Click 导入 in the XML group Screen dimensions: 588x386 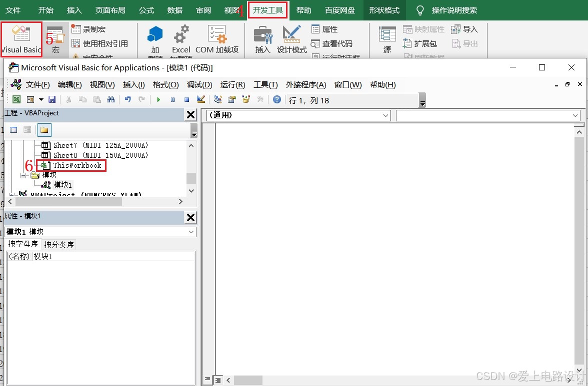(x=464, y=29)
